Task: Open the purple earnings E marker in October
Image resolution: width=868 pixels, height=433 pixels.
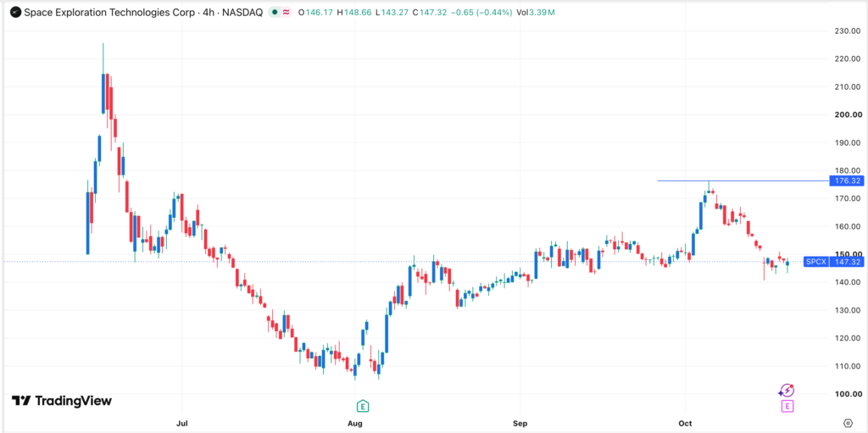Action: pos(787,407)
